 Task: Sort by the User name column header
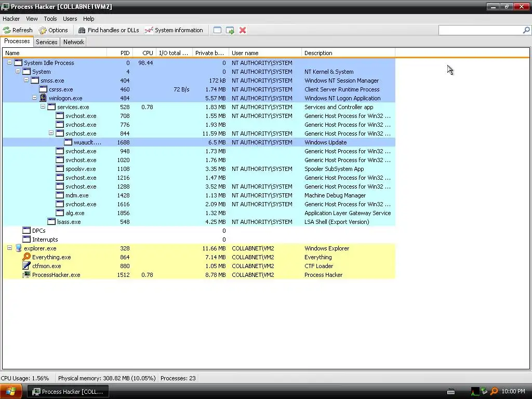pyautogui.click(x=265, y=53)
